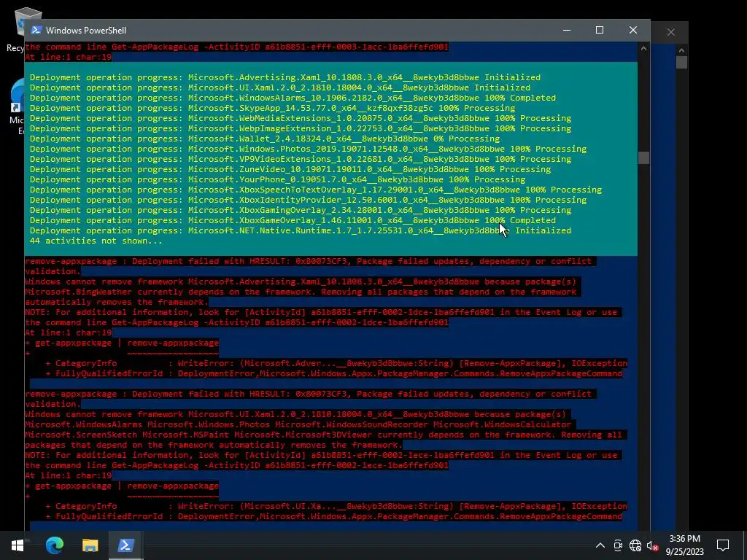Image resolution: width=747 pixels, height=560 pixels.
Task: Click the Microsoft.NET.Native.Runtime Initialized line
Action: pos(300,230)
